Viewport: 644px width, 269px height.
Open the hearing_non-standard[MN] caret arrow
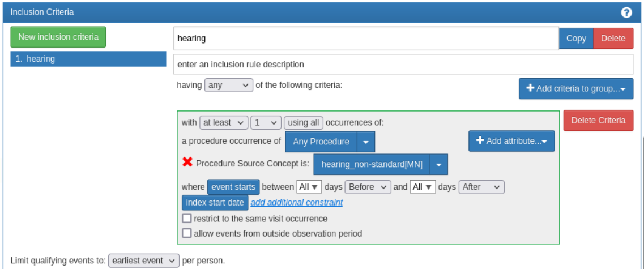pos(438,165)
